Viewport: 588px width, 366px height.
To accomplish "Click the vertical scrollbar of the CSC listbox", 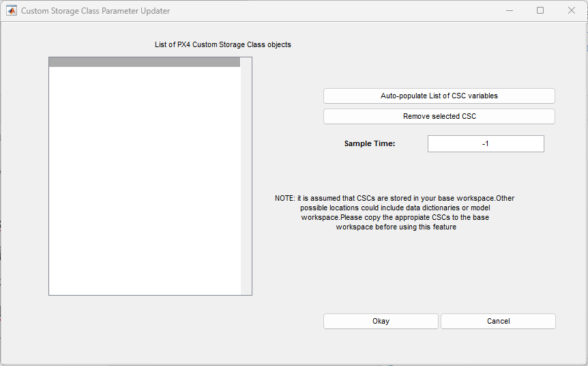I will coord(246,176).
